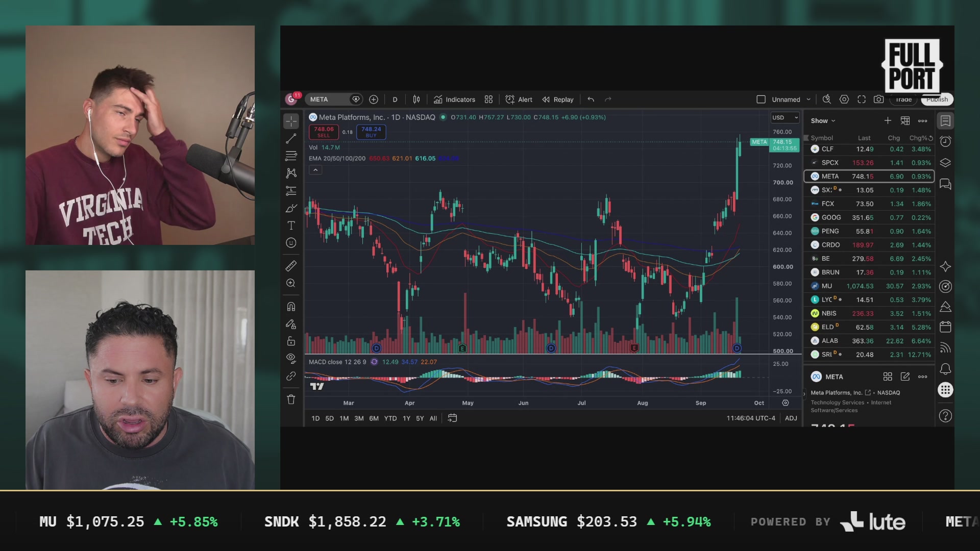
Task: Select the crosshair cursor tool
Action: click(x=291, y=121)
